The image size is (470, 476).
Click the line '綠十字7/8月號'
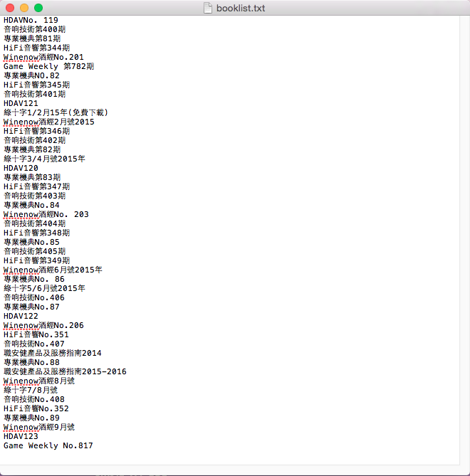(x=31, y=390)
